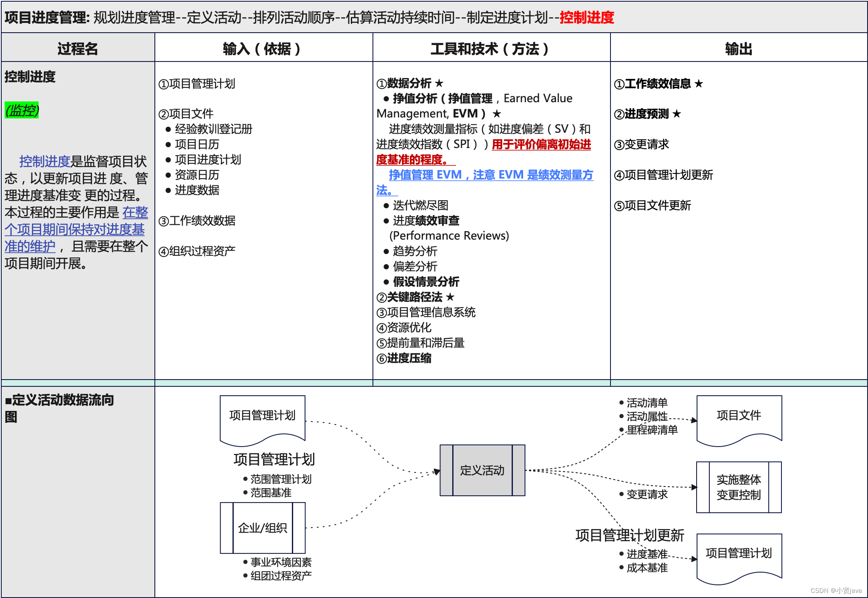Click ④资源优化 item
The width and height of the screenshot is (868, 598).
coord(404,327)
